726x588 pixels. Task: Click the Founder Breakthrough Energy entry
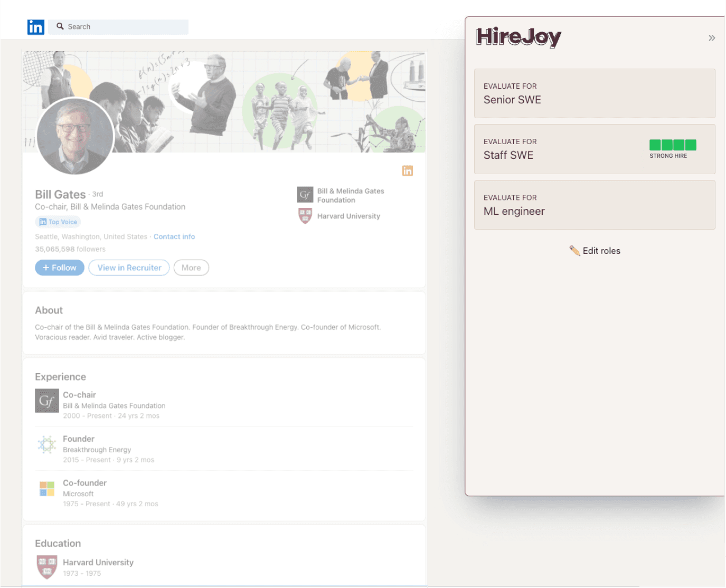click(224, 449)
